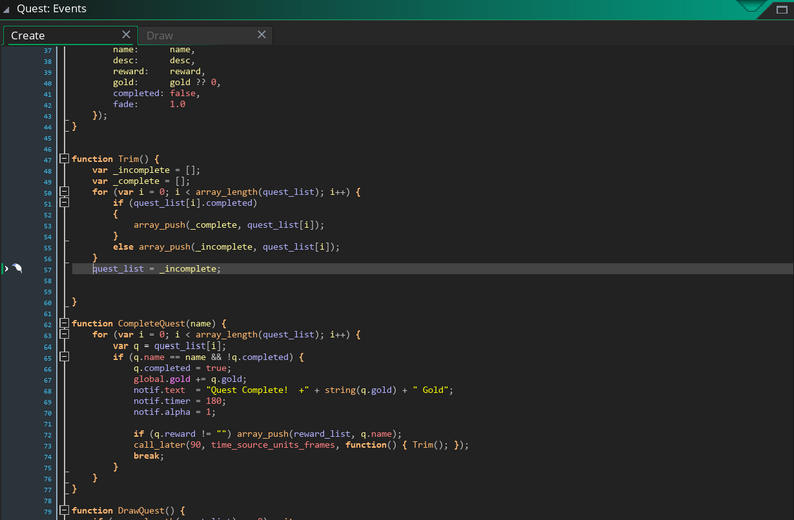Click 'notif.alpha = 1;' line
The height and width of the screenshot is (520, 794).
(x=174, y=412)
